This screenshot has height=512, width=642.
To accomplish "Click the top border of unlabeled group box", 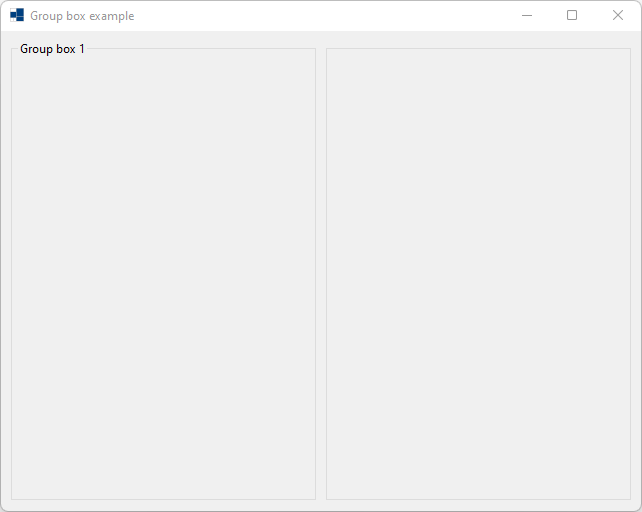I will (478, 48).
